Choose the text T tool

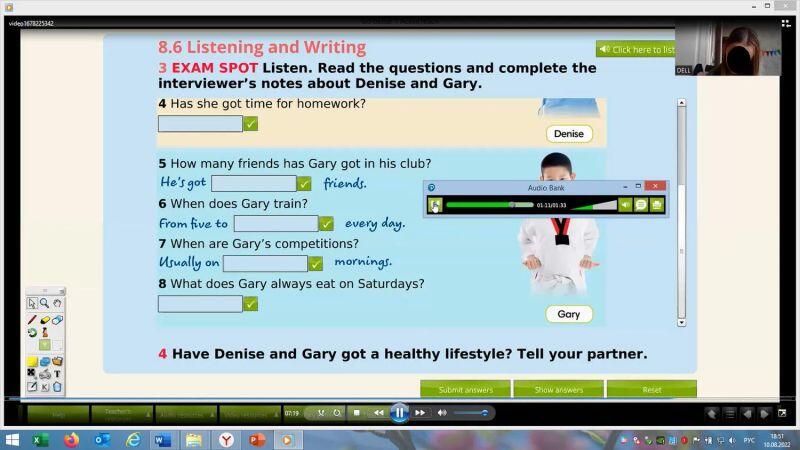tap(57, 374)
